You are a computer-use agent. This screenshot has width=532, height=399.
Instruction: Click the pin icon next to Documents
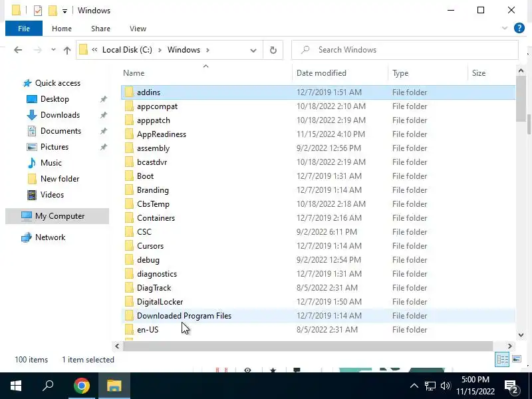104,131
